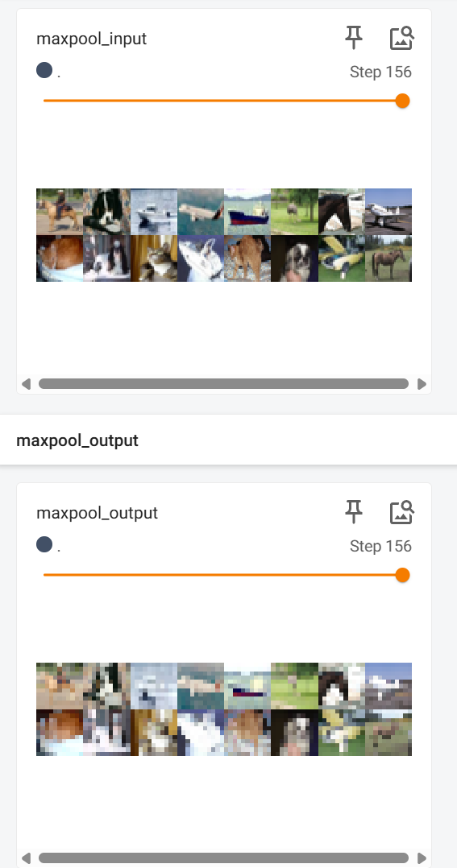Click the red ship image in maxpool_input
The height and width of the screenshot is (868, 457).
tap(247, 212)
